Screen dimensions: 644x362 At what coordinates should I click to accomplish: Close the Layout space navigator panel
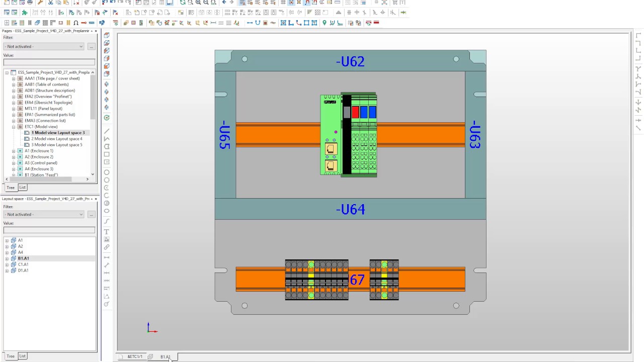pos(96,199)
